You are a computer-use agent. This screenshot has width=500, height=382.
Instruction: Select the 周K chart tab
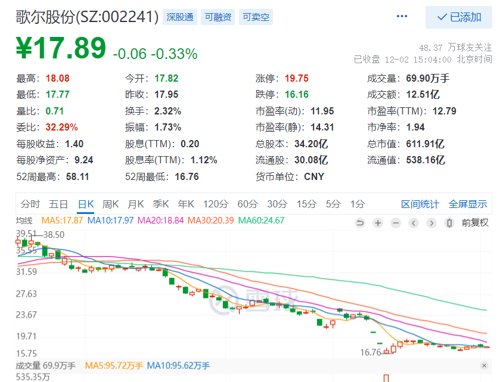tap(110, 204)
